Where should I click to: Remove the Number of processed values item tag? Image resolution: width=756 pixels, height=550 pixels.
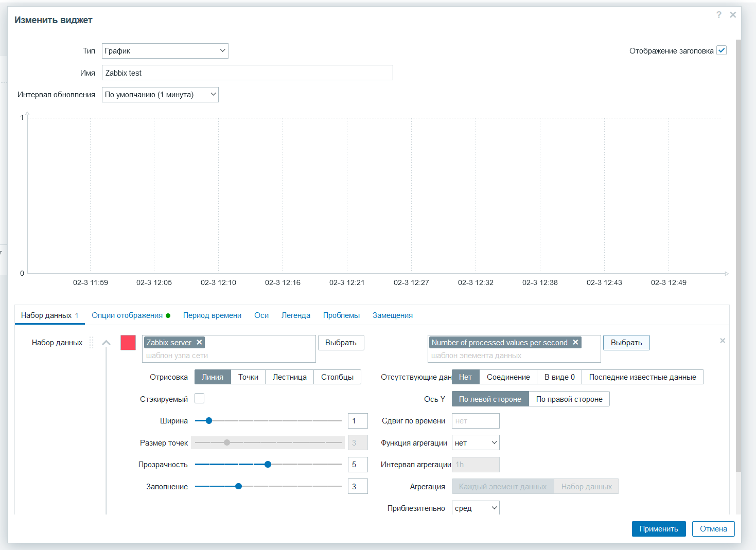tap(575, 343)
